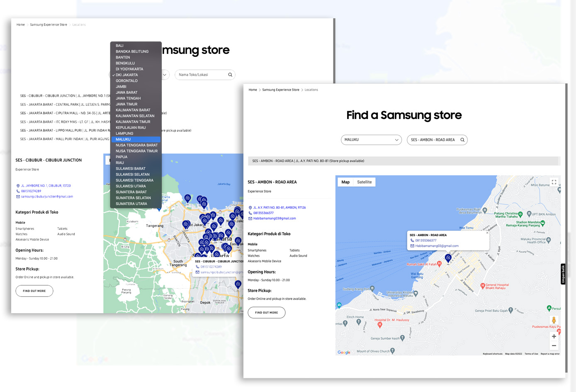Click the search icon in Nama Toko/Lokasi field

click(230, 75)
